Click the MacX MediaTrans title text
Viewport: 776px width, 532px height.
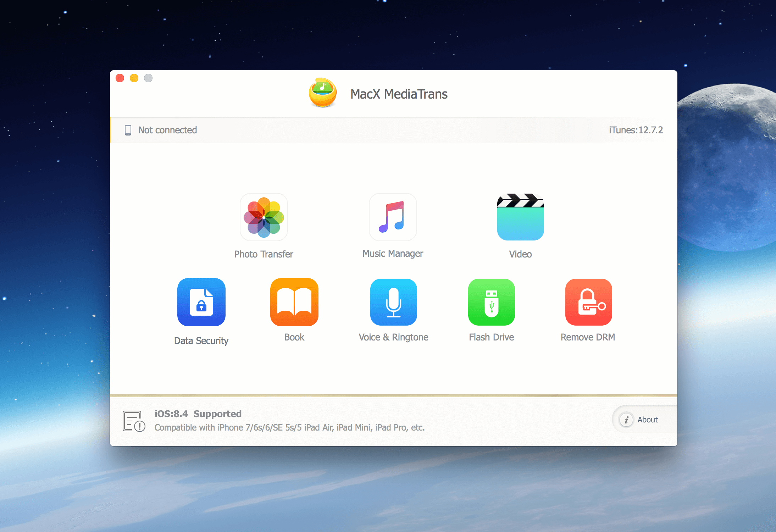click(399, 94)
